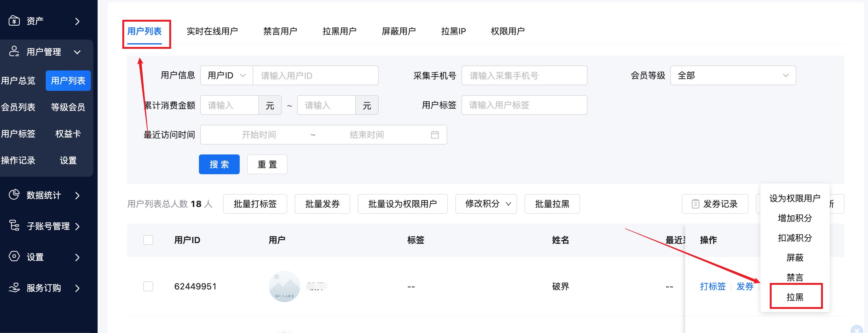Select 拉黑 from the popup menu

(x=795, y=297)
